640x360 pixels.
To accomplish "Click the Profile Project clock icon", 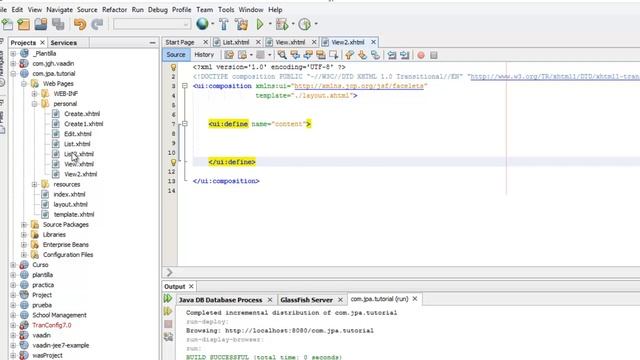I will point(305,24).
